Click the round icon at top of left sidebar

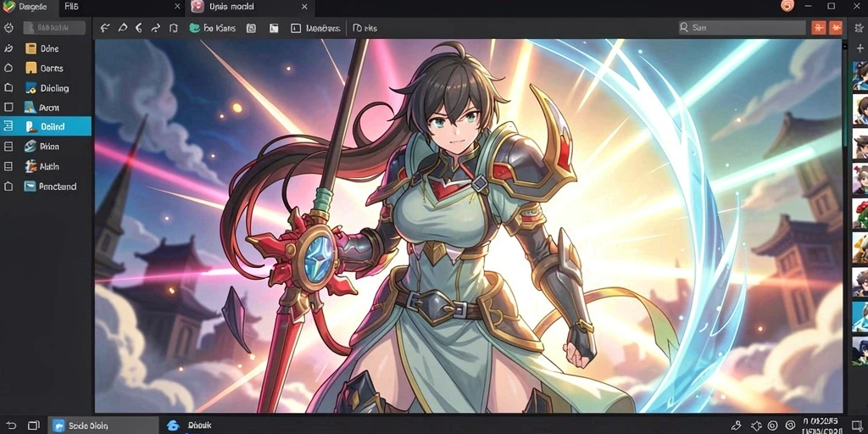point(8,28)
